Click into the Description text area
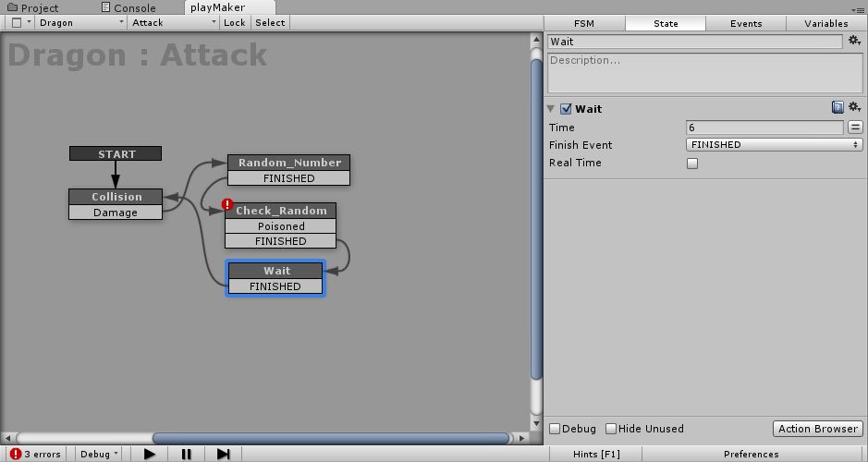The height and width of the screenshot is (462, 868). click(704, 73)
